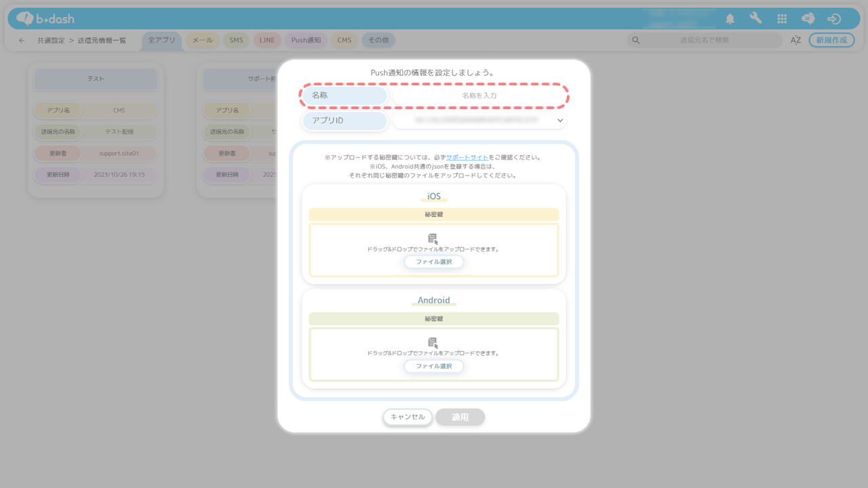Open the apps grid icon
This screenshot has width=868, height=488.
click(x=782, y=19)
